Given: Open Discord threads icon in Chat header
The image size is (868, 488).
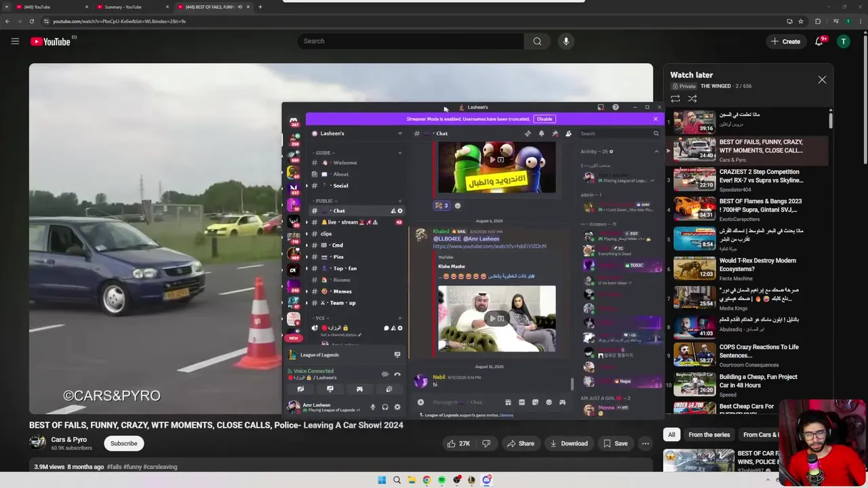Looking at the screenshot, I should point(528,134).
